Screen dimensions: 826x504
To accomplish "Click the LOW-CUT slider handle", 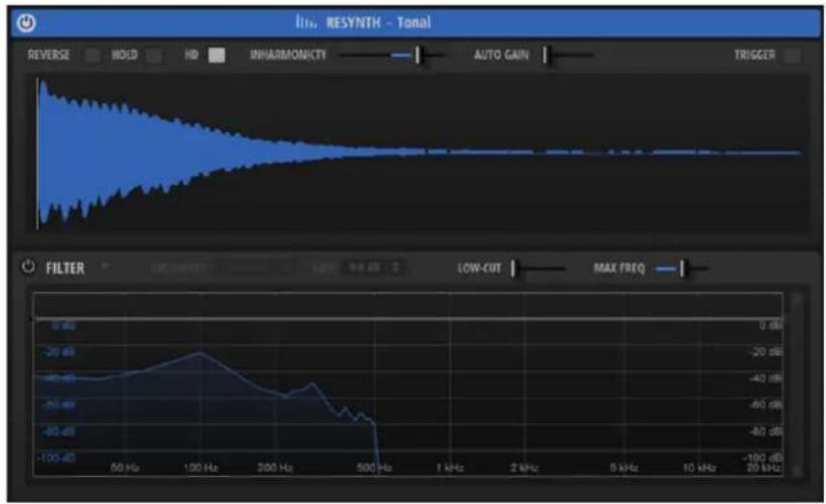I will click(513, 269).
